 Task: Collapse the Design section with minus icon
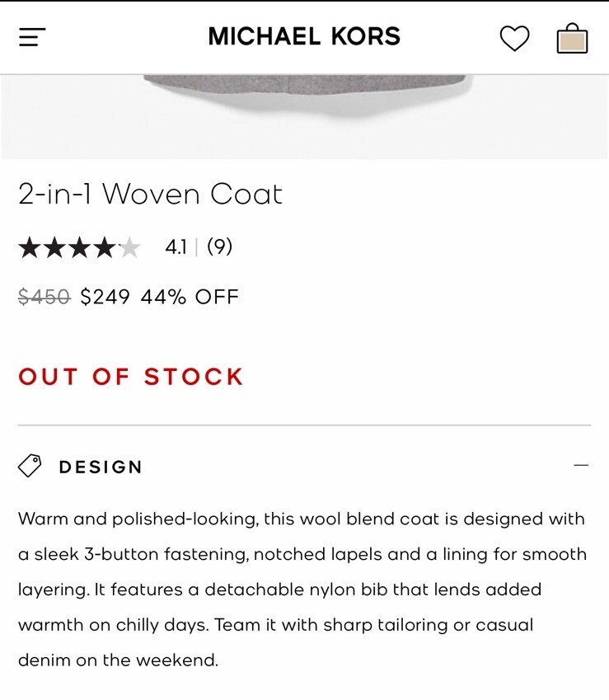click(581, 465)
